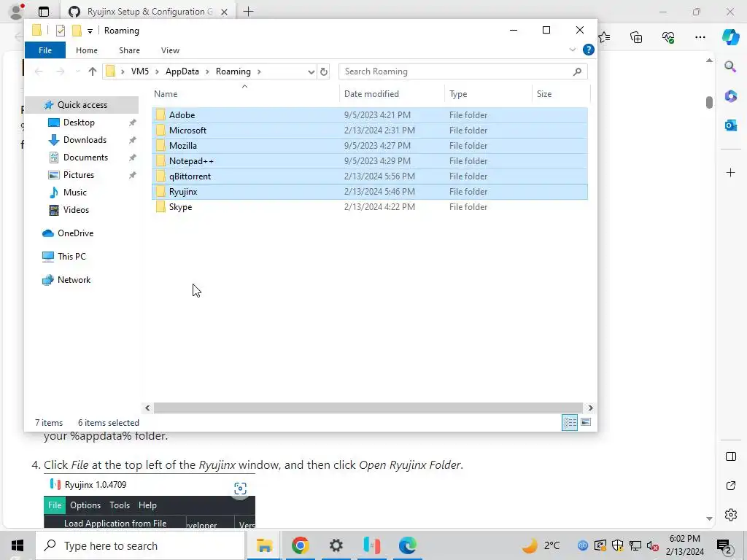Viewport: 747px width, 560px height.
Task: Click the Up one level arrow
Action: tap(93, 71)
